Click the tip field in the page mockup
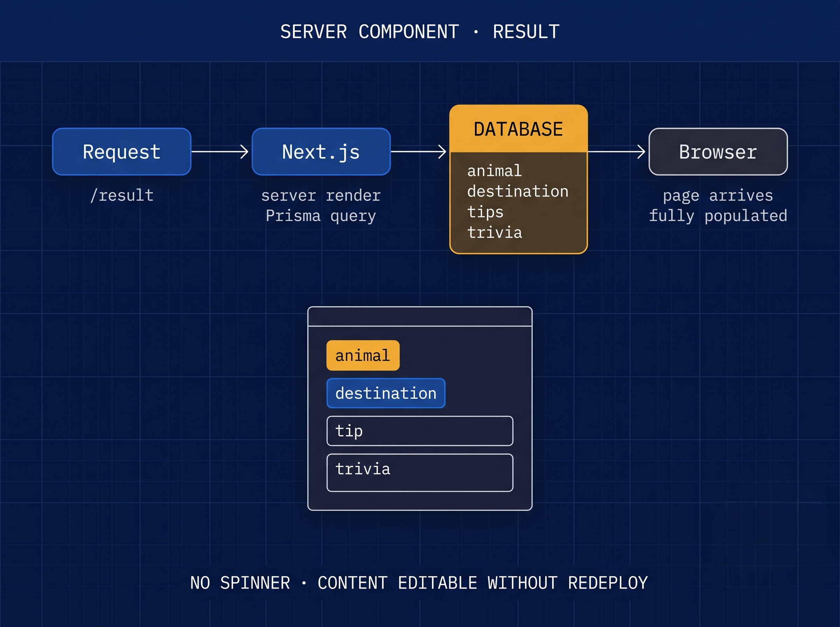 pyautogui.click(x=420, y=431)
